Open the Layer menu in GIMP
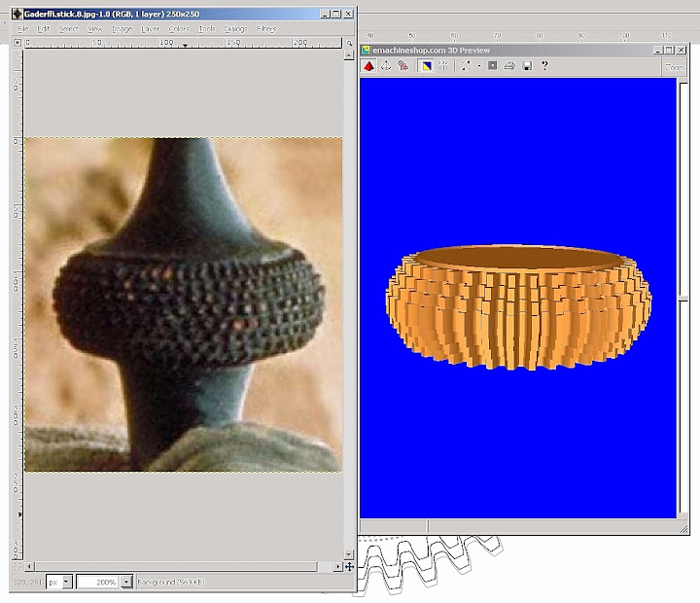Screen dimensions: 700x603 pyautogui.click(x=150, y=28)
